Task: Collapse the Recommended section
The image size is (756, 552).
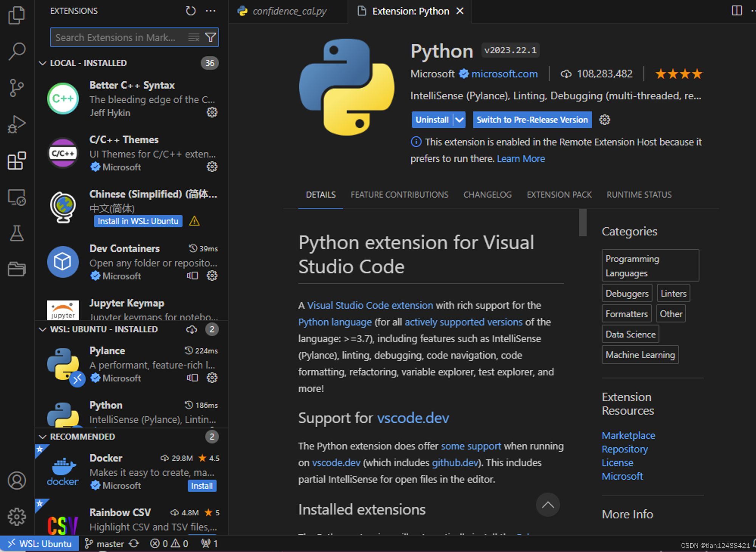Action: [43, 437]
